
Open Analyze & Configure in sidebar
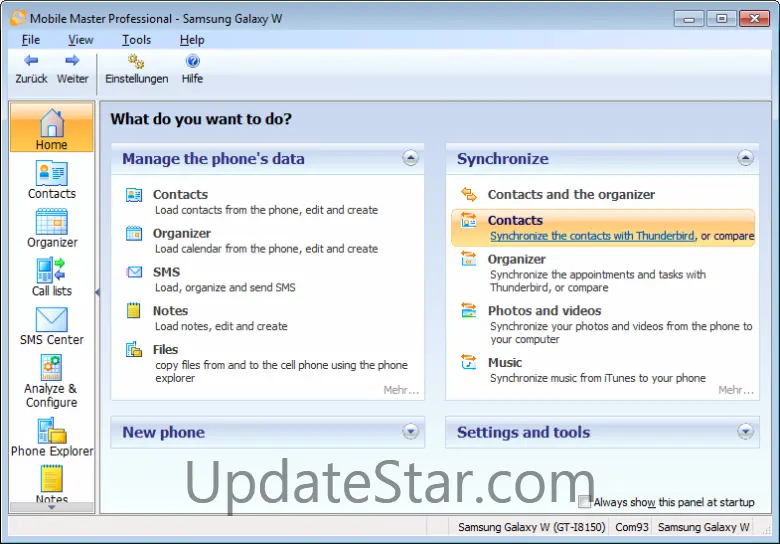pyautogui.click(x=52, y=381)
